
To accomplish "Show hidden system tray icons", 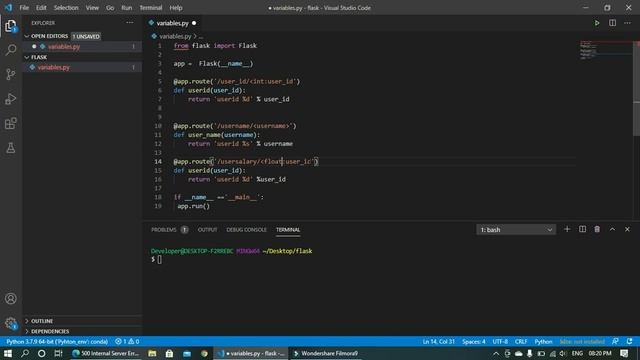I will click(496, 353).
